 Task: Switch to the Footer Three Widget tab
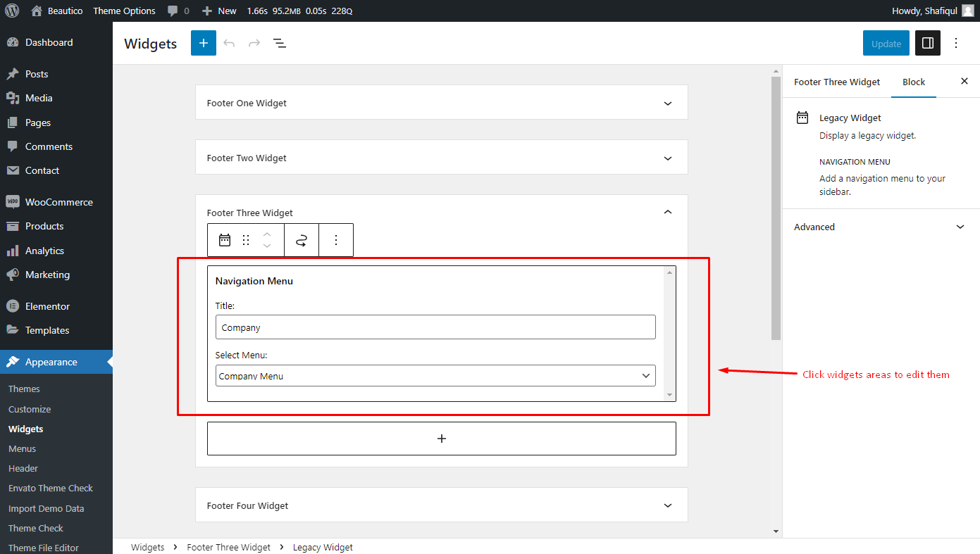(x=837, y=82)
